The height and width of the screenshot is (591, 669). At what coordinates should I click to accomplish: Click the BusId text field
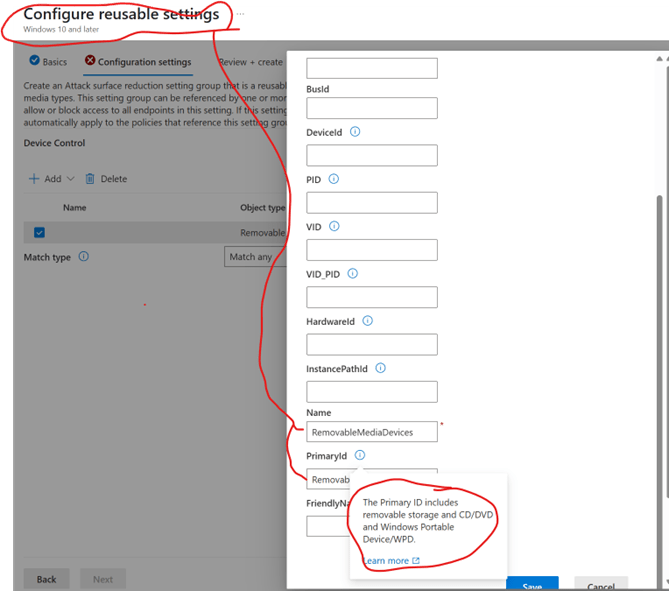pyautogui.click(x=372, y=108)
